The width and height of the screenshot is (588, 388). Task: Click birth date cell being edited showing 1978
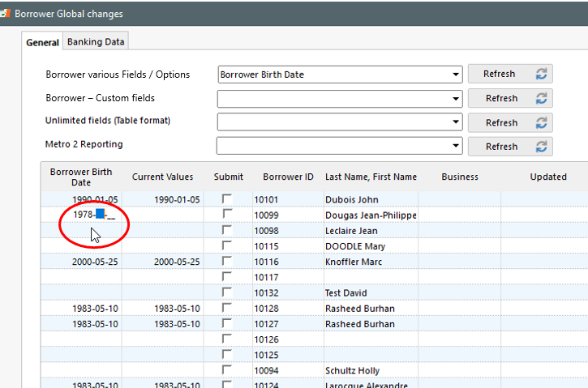(81, 215)
